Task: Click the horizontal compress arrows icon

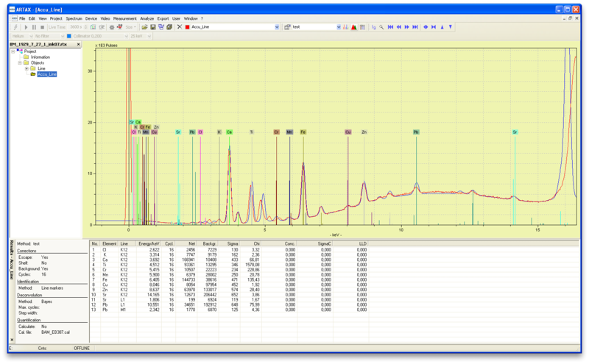Action: pos(434,27)
